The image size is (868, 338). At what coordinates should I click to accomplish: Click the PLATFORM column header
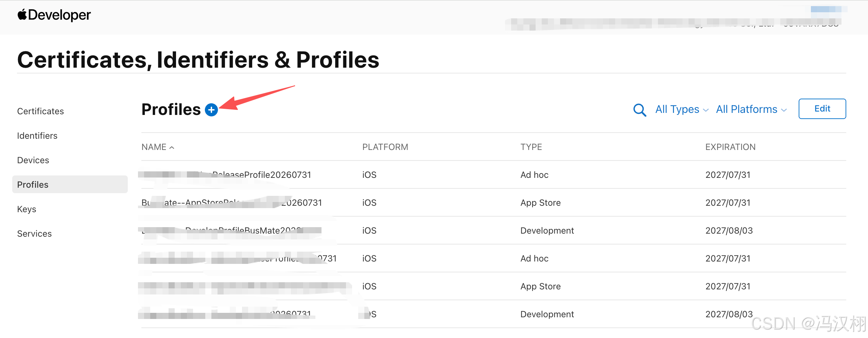[385, 147]
